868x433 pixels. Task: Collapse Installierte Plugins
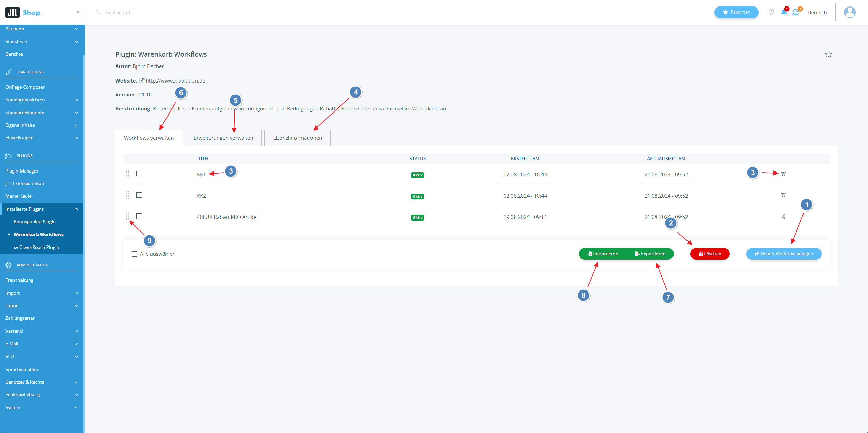coord(42,209)
